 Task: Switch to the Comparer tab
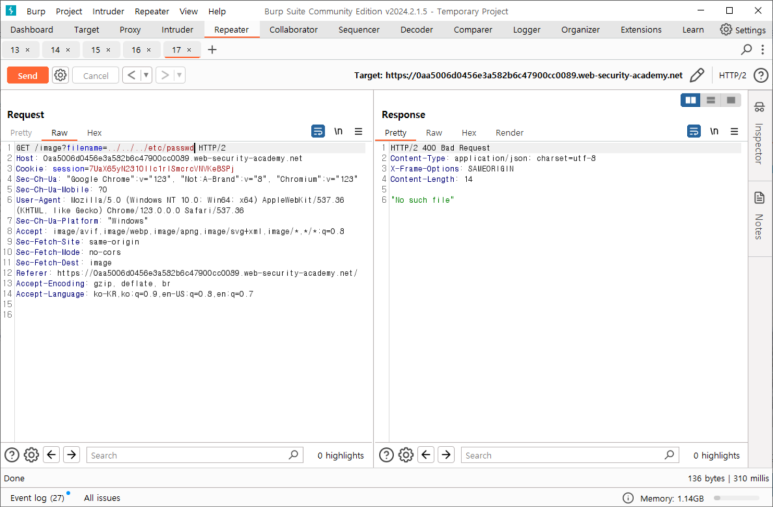pyautogui.click(x=473, y=30)
